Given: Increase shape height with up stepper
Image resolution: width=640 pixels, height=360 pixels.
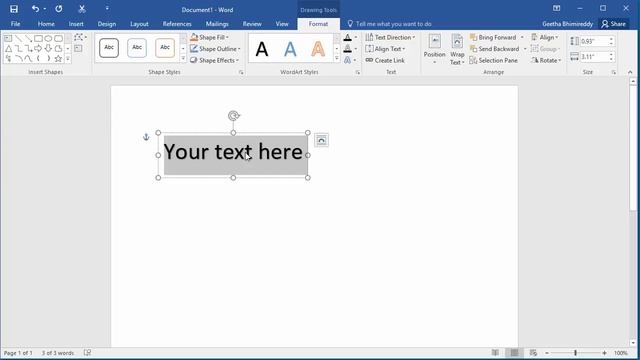Looking at the screenshot, I should [x=611, y=39].
